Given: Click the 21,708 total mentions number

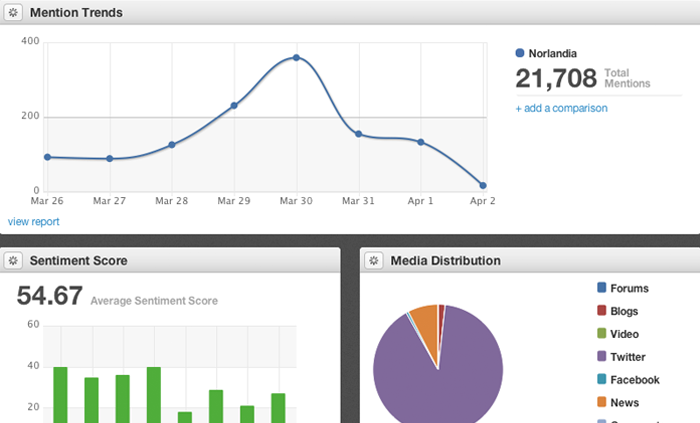Looking at the screenshot, I should pyautogui.click(x=556, y=79).
